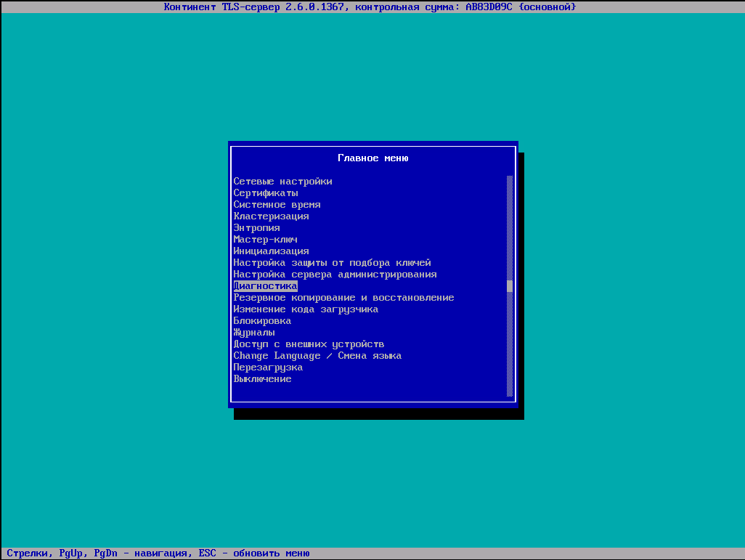Screen dimensions: 745x560
Task: Choose Настройка сервера администрирования
Action: pos(335,275)
